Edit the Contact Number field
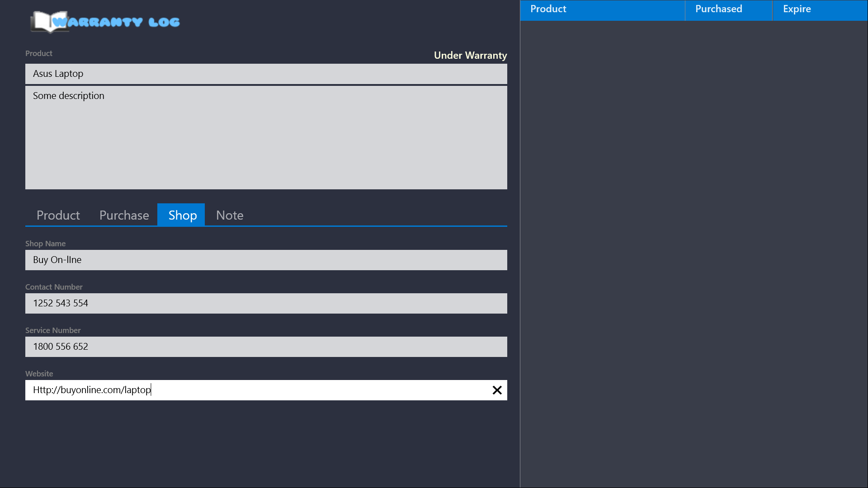The height and width of the screenshot is (488, 868). 266,303
